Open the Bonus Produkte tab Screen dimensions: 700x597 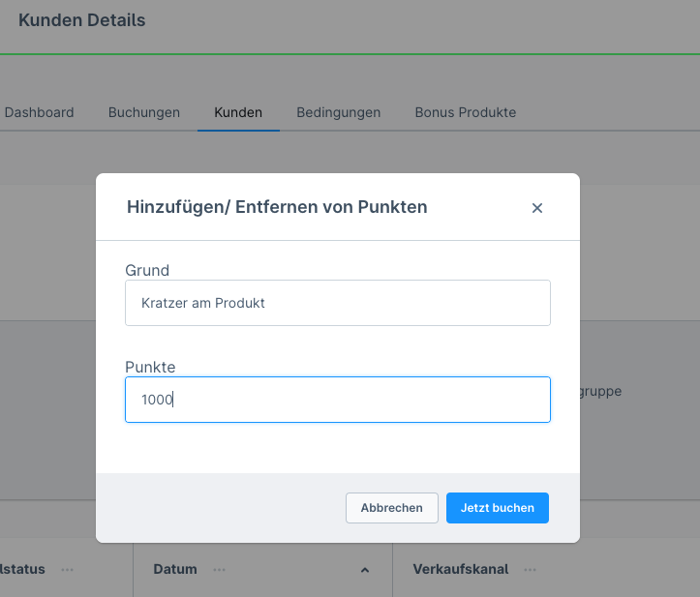tap(465, 112)
